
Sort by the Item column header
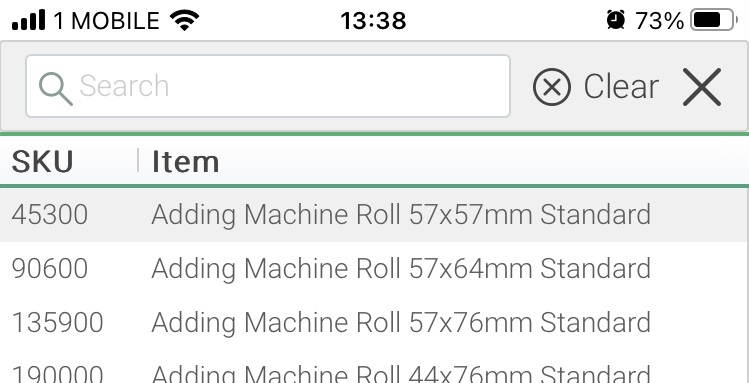tap(185, 161)
